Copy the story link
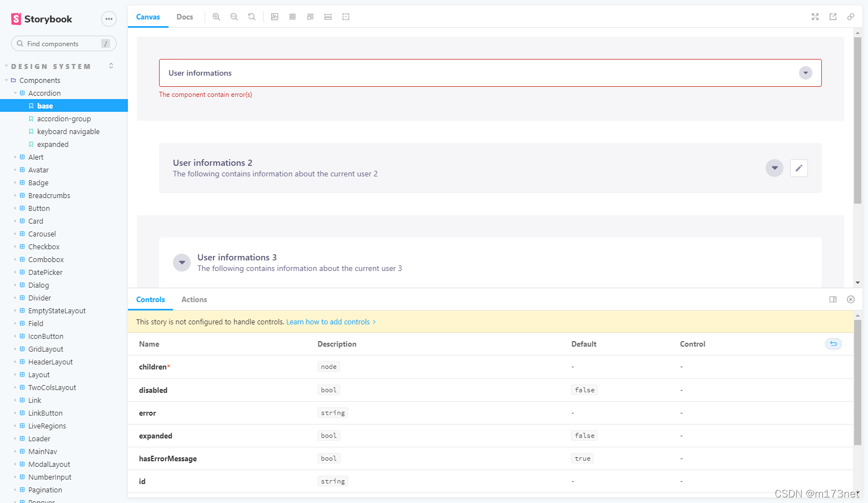868x503 pixels. coord(851,17)
